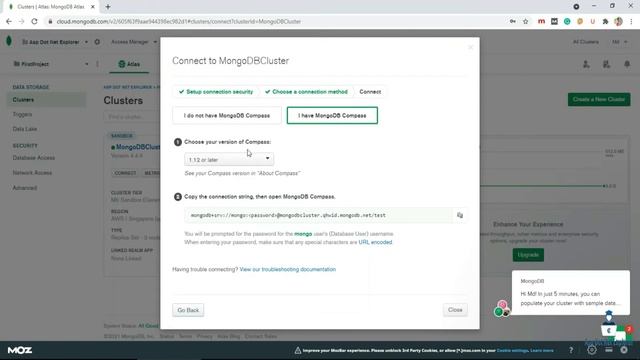Go to "Setup connection security" step
The width and height of the screenshot is (640, 360).
click(x=216, y=92)
